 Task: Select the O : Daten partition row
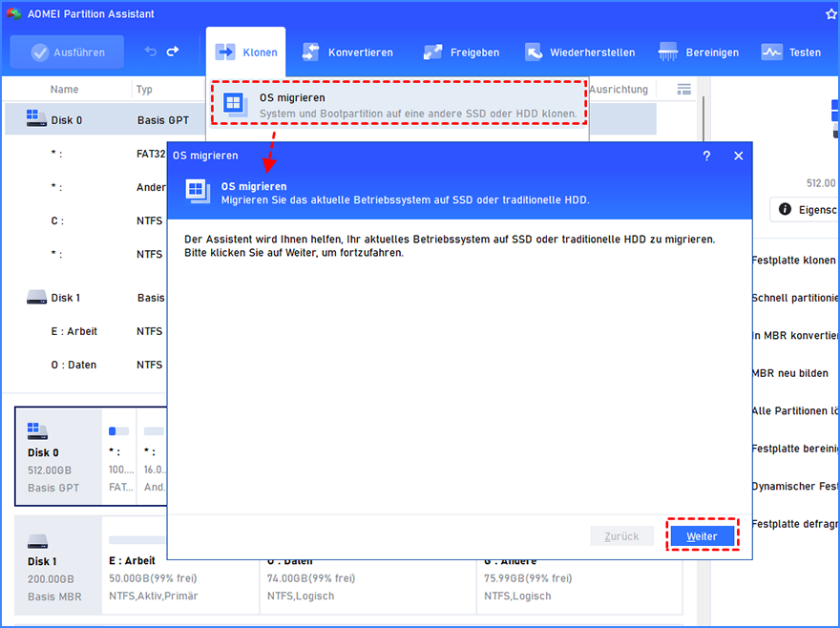[x=87, y=365]
